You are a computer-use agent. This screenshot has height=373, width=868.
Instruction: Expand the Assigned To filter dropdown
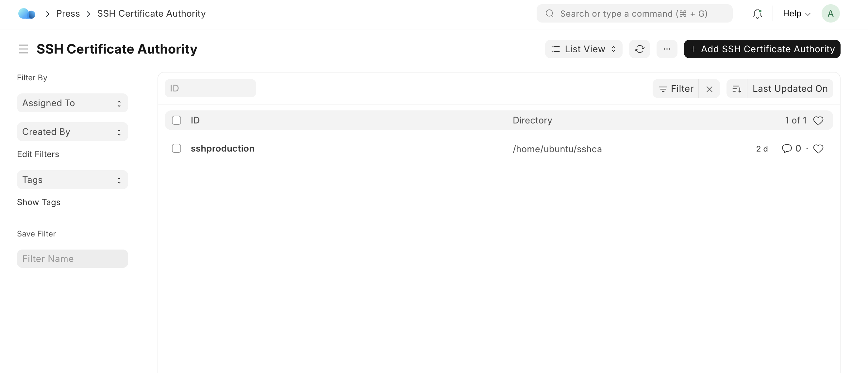click(73, 103)
